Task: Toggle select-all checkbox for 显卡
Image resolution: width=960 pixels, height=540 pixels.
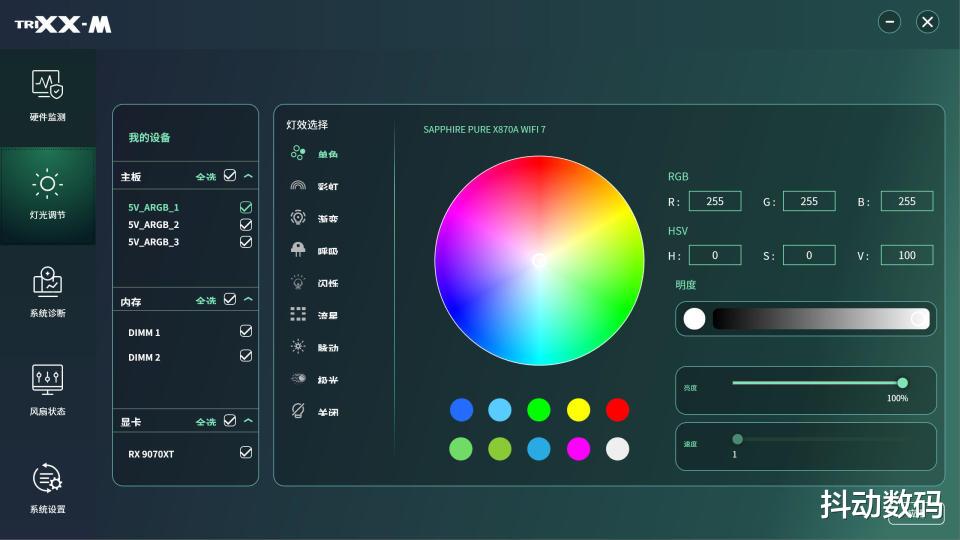Action: (x=230, y=421)
